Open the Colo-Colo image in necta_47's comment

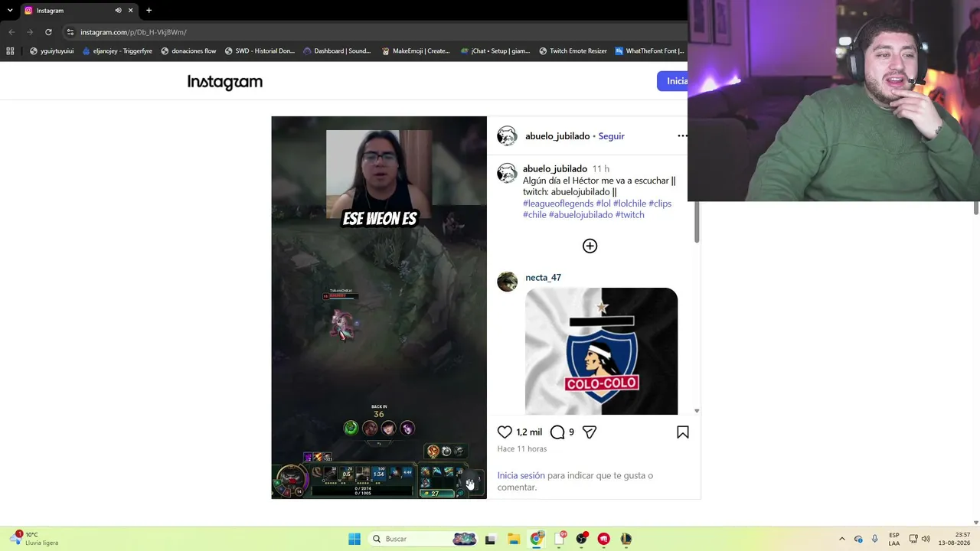coord(601,351)
